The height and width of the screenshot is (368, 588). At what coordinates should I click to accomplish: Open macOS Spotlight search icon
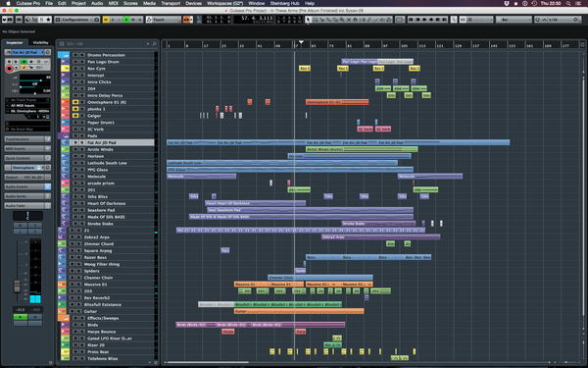[568, 3]
